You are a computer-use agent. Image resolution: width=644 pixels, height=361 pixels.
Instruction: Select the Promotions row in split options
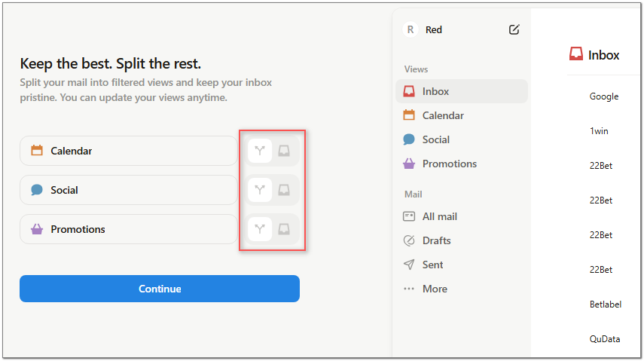pos(129,229)
